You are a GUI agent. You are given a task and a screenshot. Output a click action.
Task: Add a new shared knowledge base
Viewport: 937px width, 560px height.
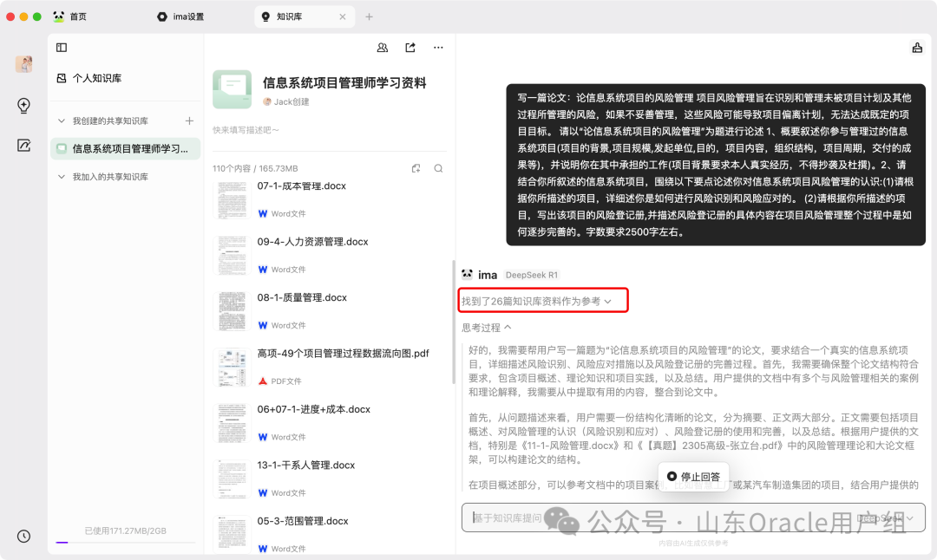coord(189,120)
